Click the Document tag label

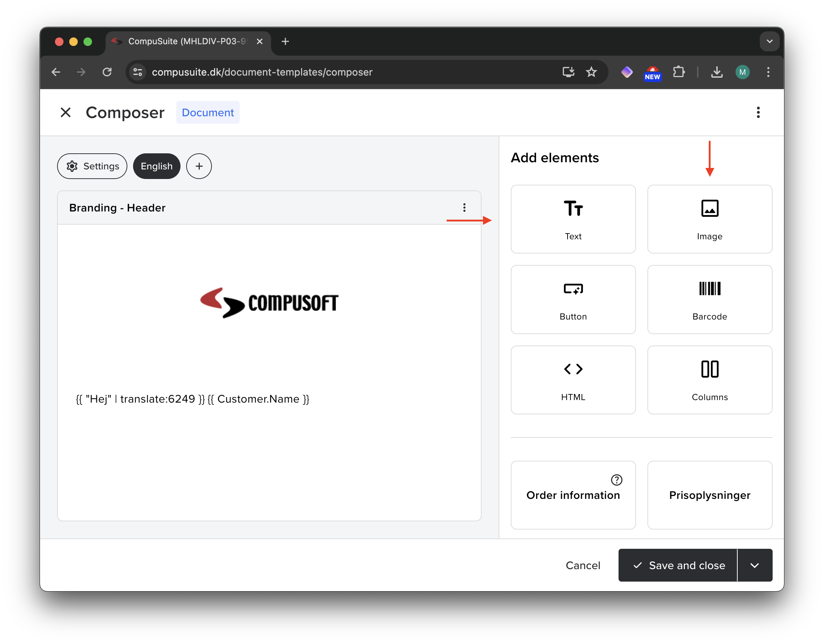[208, 112]
